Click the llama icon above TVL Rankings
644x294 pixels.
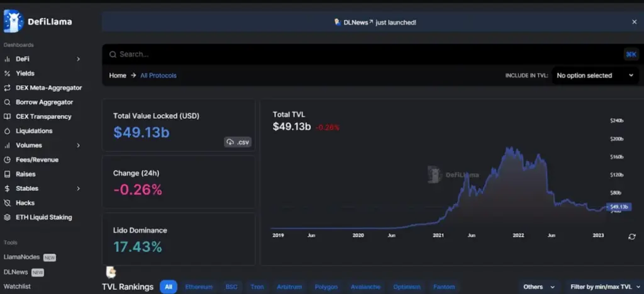pyautogui.click(x=111, y=272)
